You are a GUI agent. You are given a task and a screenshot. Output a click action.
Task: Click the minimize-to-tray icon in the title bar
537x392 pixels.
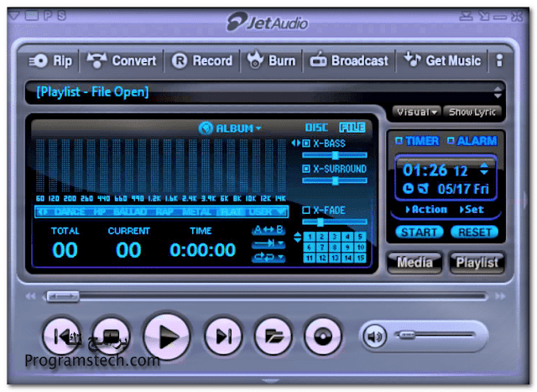(467, 16)
